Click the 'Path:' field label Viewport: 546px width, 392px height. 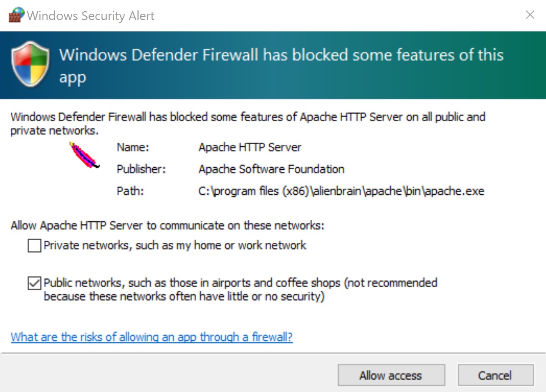coord(130,191)
